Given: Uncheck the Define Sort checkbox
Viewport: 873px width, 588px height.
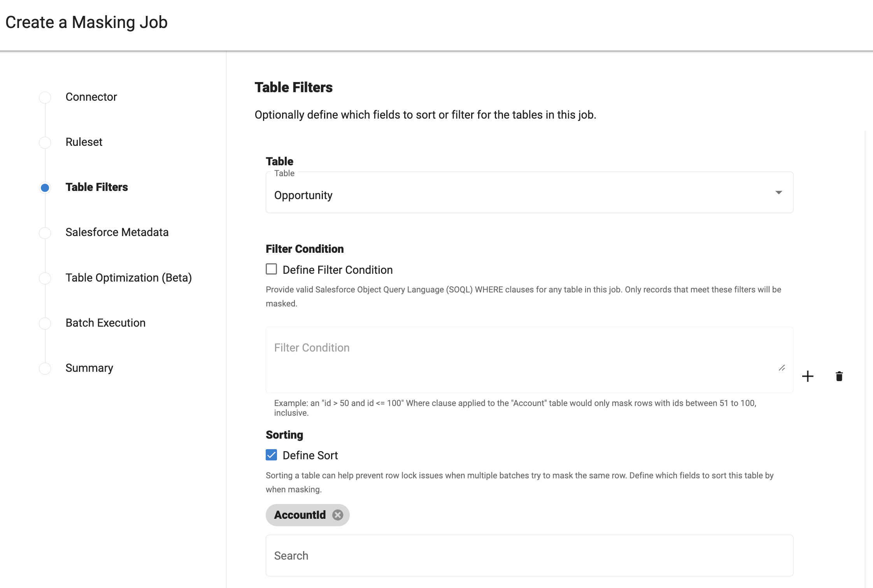Looking at the screenshot, I should point(271,455).
